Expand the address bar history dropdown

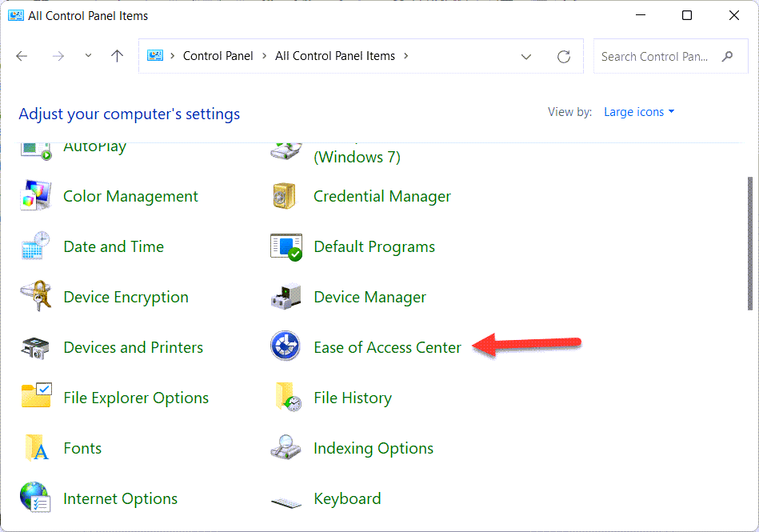pos(525,57)
